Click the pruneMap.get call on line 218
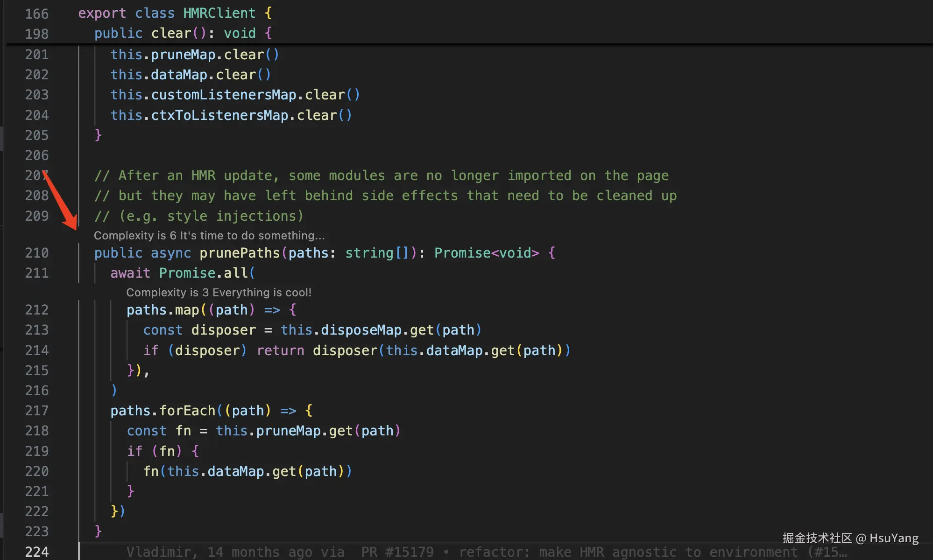The image size is (933, 560). tap(304, 431)
